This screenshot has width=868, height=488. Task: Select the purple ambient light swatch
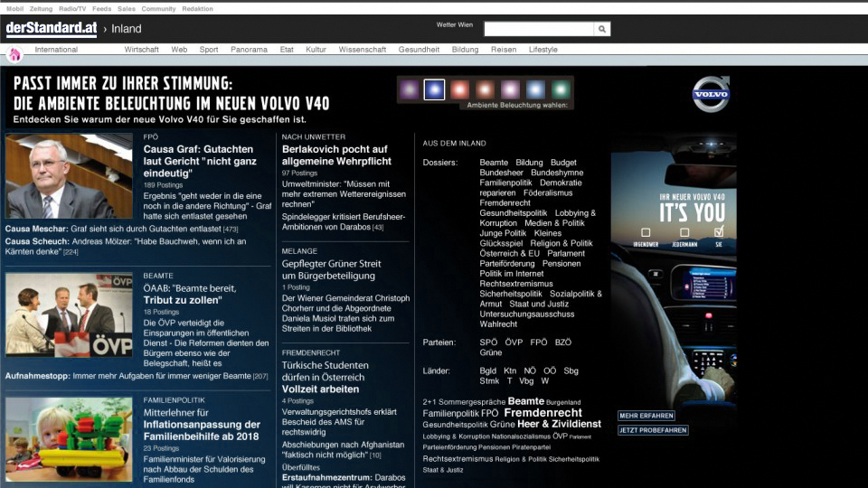[410, 89]
